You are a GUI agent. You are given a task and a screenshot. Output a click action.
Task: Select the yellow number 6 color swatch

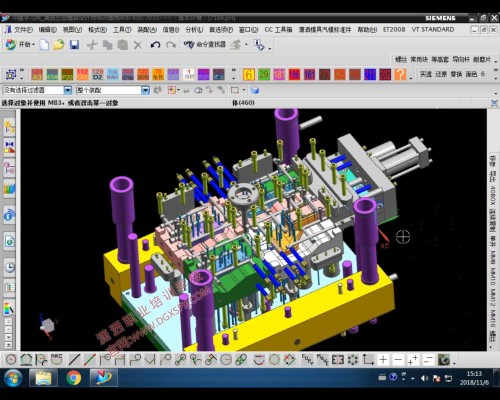tap(249, 74)
